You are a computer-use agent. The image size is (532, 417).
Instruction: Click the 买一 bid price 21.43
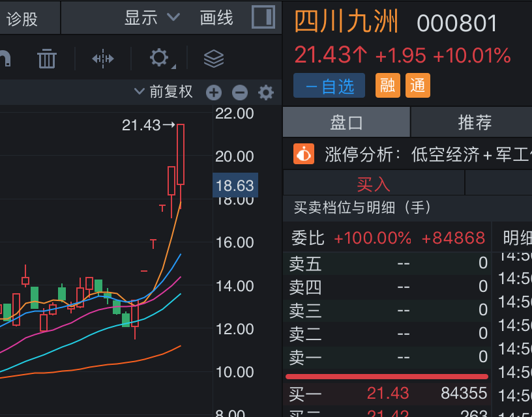[x=387, y=393]
